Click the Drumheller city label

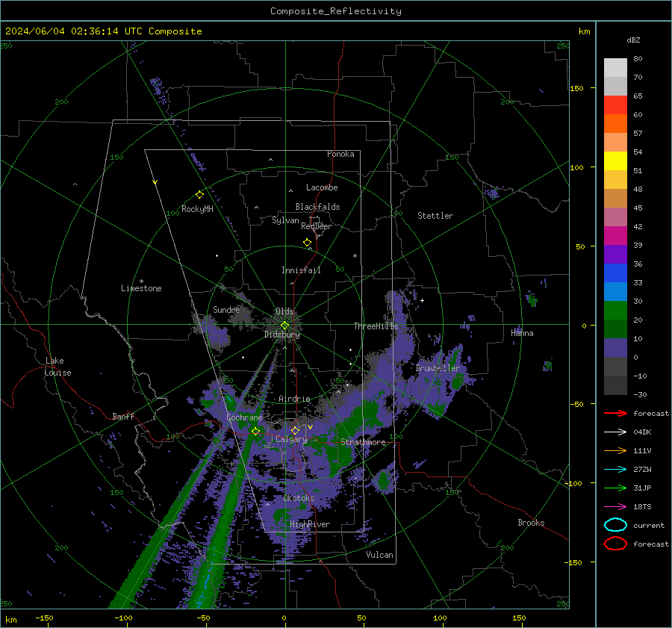[x=438, y=368]
